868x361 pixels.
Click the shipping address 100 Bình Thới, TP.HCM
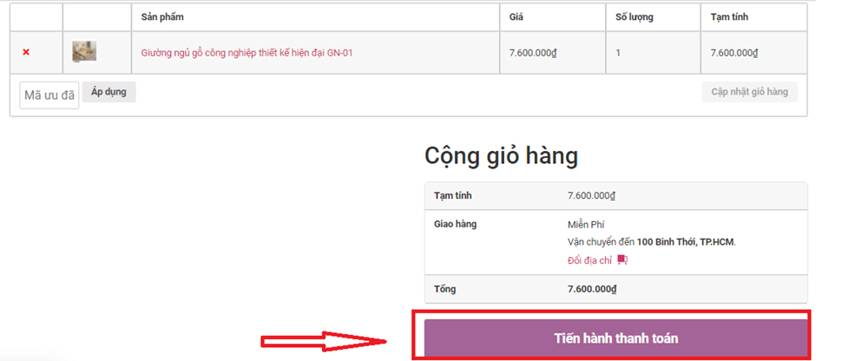[686, 242]
